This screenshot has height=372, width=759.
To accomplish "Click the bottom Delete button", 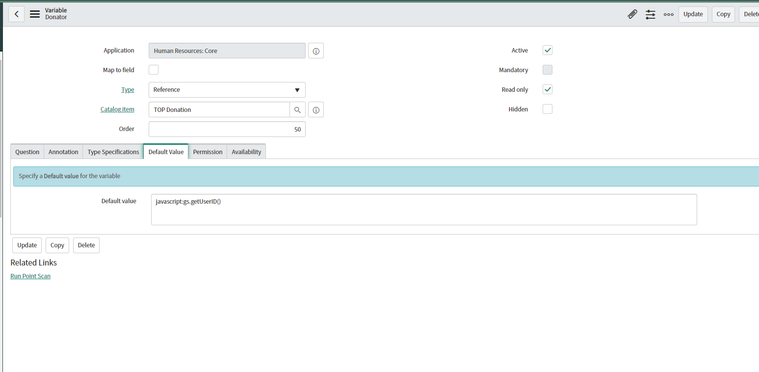I will pyautogui.click(x=87, y=245).
